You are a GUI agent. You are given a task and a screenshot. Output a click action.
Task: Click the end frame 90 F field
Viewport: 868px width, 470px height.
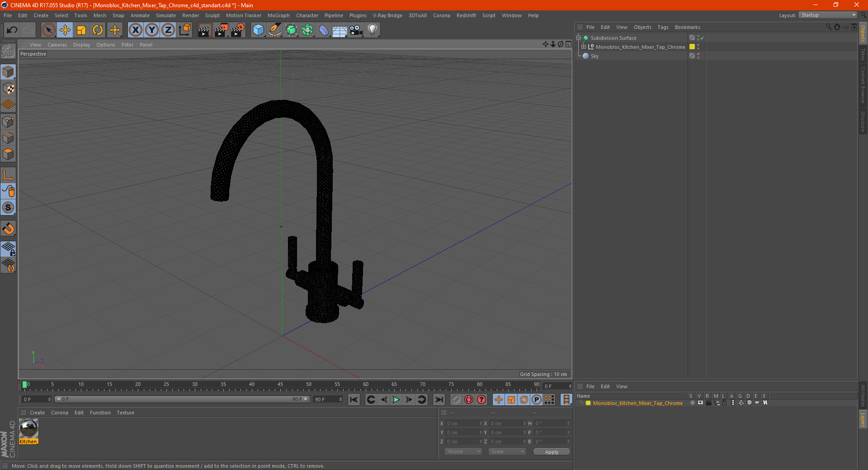[328, 399]
